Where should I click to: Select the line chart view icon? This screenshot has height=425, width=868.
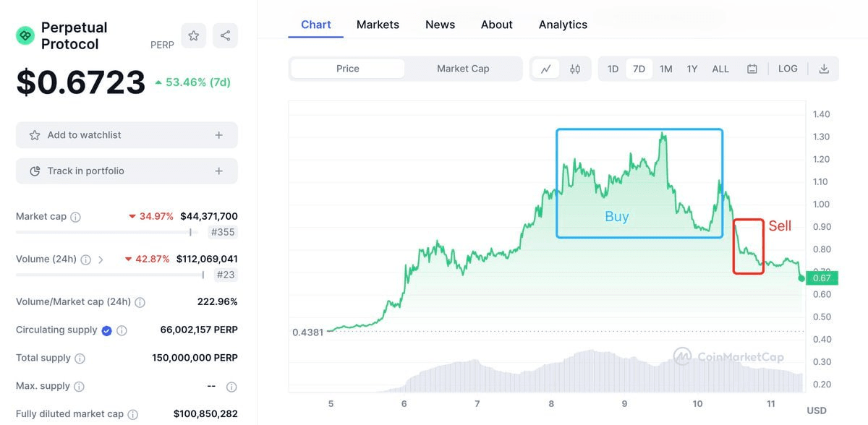[546, 69]
